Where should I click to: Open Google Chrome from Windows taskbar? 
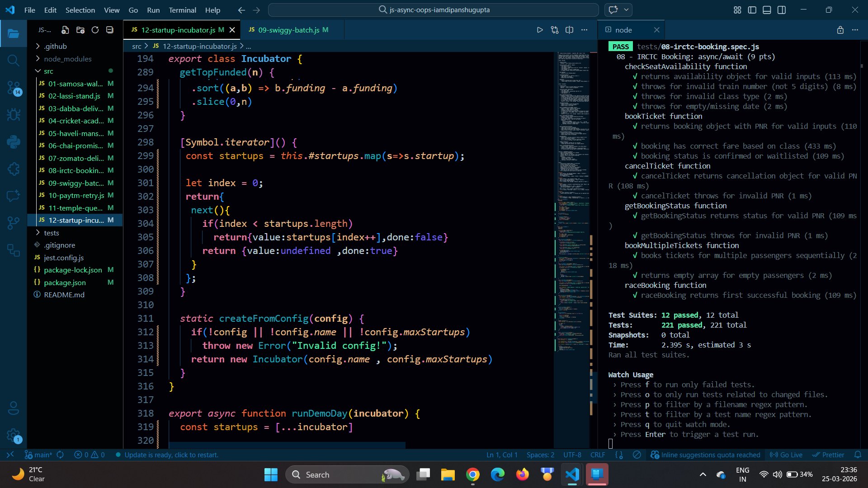473,474
